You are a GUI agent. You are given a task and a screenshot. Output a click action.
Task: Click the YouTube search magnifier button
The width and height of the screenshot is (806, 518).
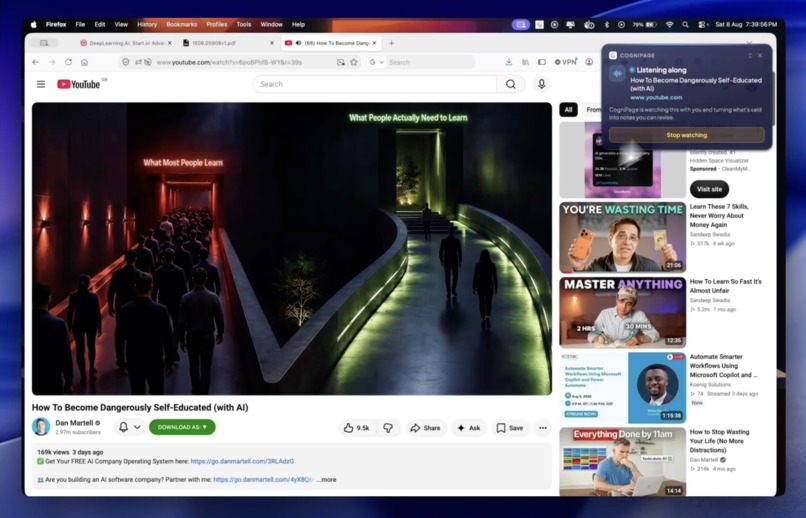(510, 84)
